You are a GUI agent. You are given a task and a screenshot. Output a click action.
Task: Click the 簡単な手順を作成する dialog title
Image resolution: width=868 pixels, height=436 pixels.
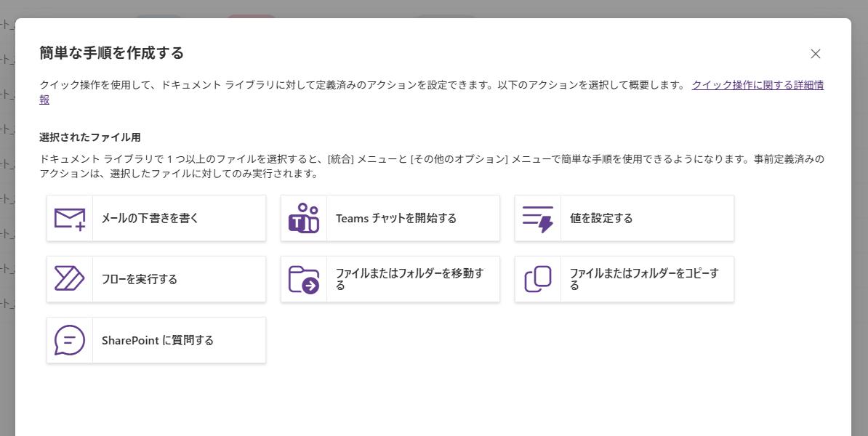pyautogui.click(x=111, y=53)
